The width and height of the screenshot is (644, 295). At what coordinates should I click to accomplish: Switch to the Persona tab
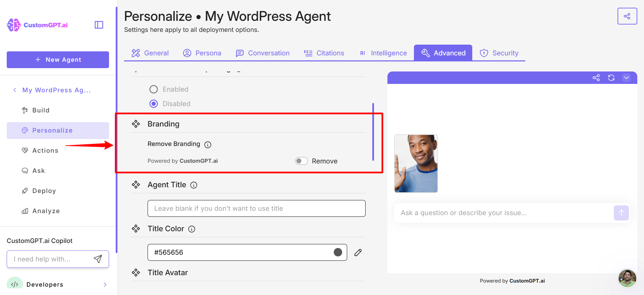pyautogui.click(x=202, y=53)
